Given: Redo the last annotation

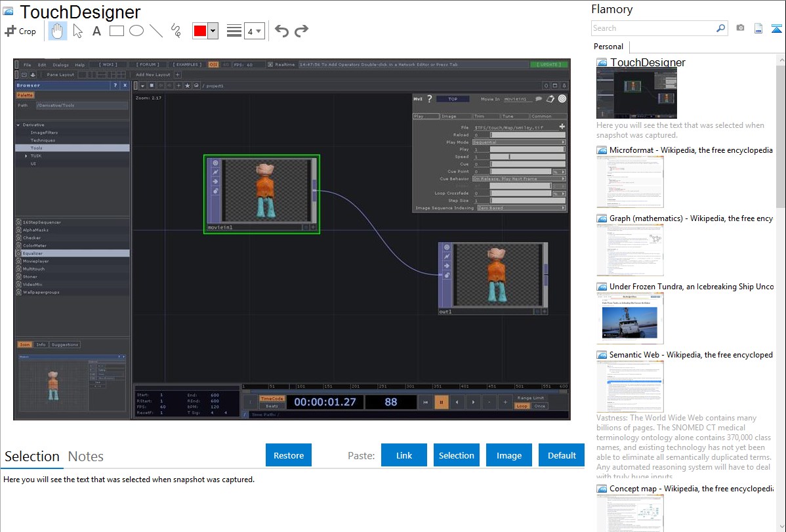Looking at the screenshot, I should pyautogui.click(x=301, y=31).
